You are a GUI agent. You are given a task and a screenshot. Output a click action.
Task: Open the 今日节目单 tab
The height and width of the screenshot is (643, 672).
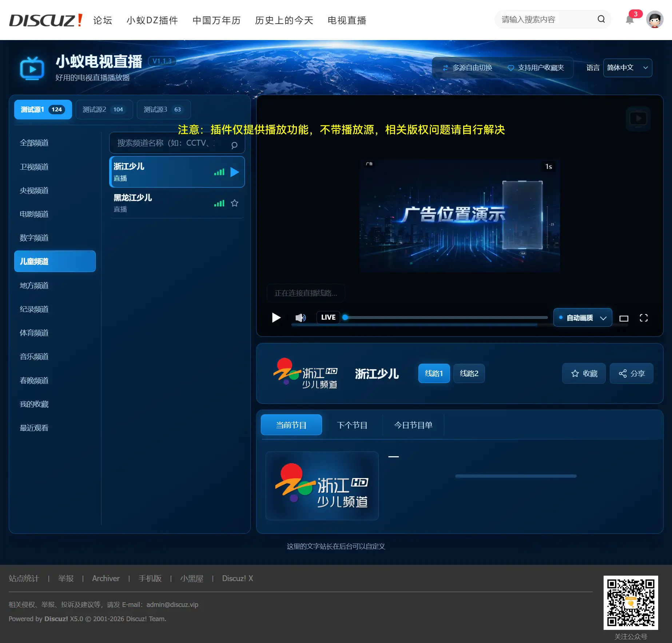(x=413, y=425)
